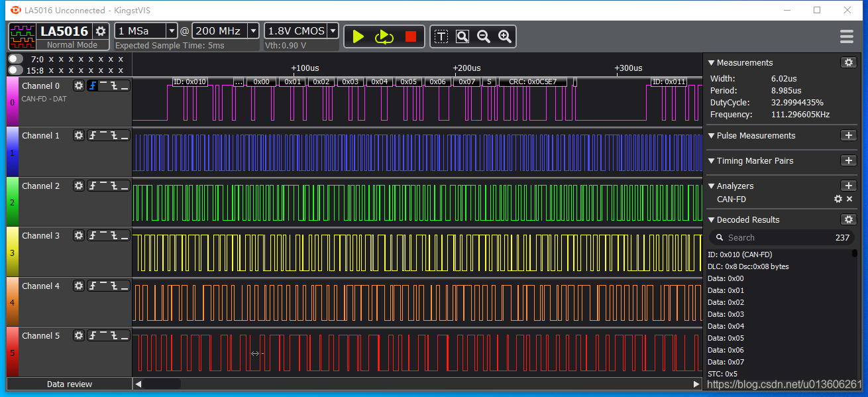The width and height of the screenshot is (868, 397).
Task: Open LA5016 device settings gear
Action: click(x=101, y=30)
